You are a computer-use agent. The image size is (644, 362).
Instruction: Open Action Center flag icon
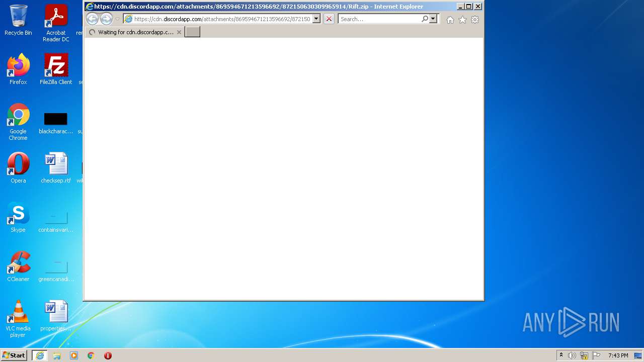(596, 355)
